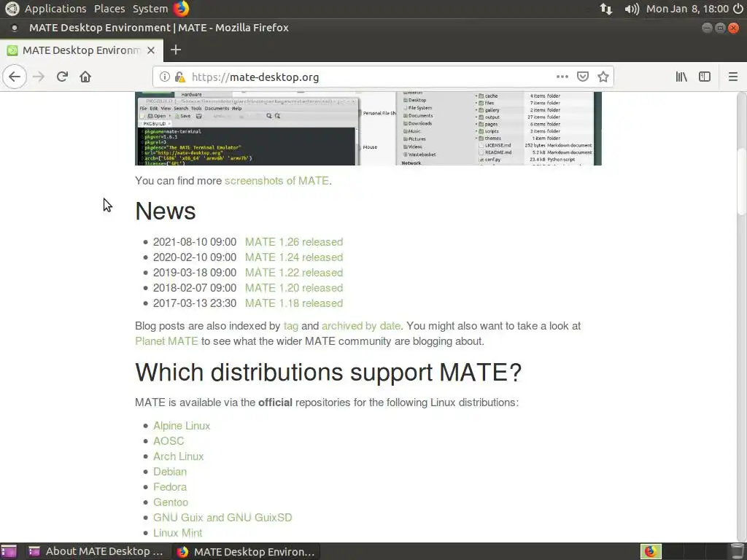Open MATE 1.18 released news post
Screen dimensions: 747x560
(x=294, y=303)
